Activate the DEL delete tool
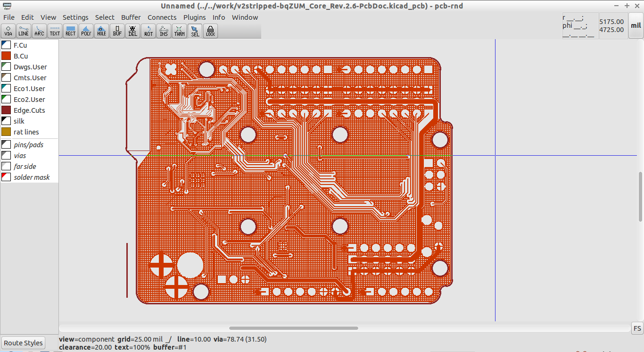This screenshot has width=644, height=352. click(132, 31)
